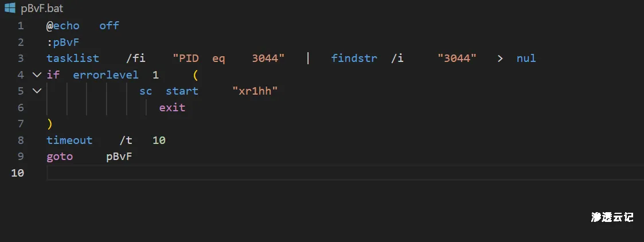Click the closing parenthesis on line 7

pos(50,124)
